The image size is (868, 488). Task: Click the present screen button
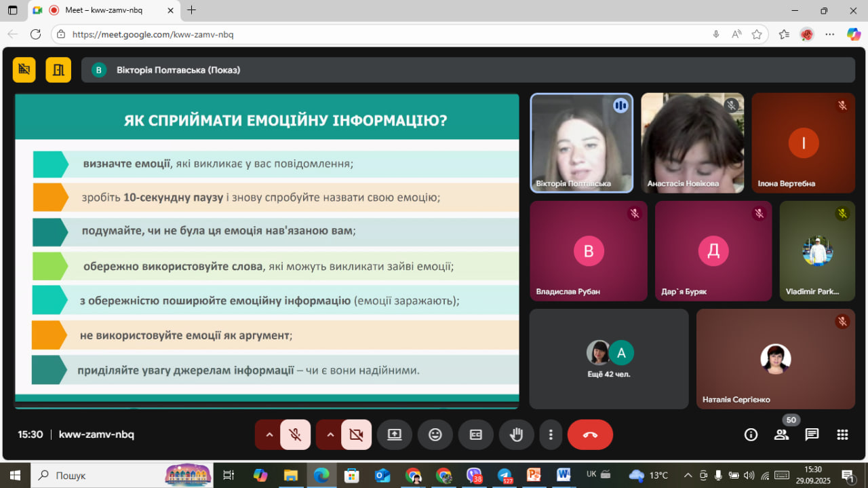click(x=395, y=435)
